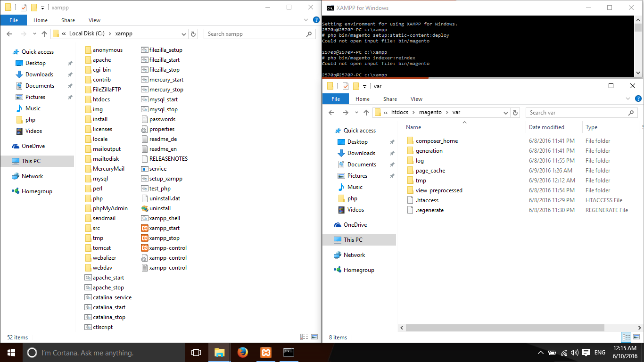Image resolution: width=644 pixels, height=362 pixels.
Task: Select the ctlscript file icon
Action: click(88, 327)
